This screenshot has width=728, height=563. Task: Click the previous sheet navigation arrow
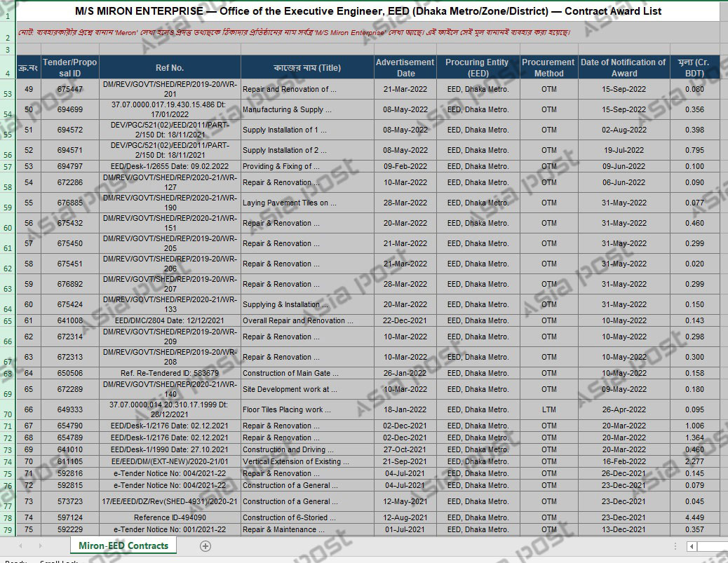(x=20, y=546)
